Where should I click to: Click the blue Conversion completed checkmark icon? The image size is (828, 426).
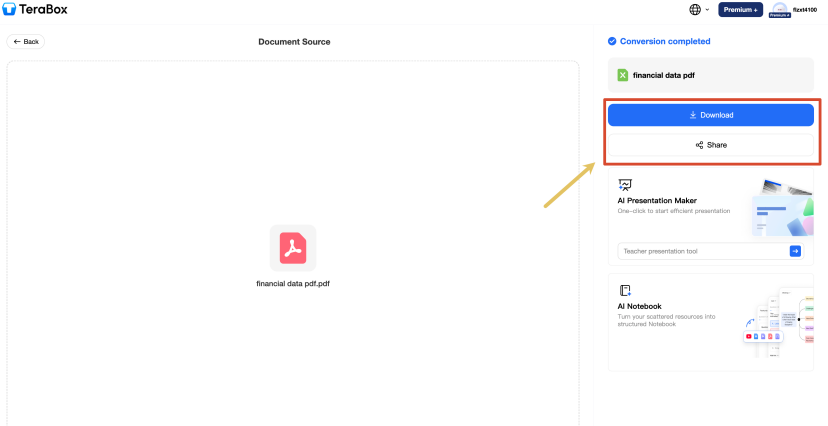pyautogui.click(x=612, y=41)
